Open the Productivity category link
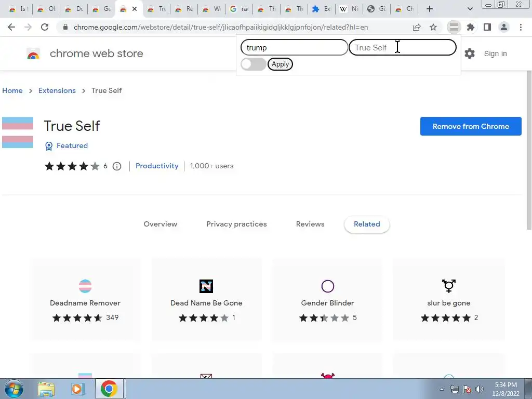 (157, 166)
